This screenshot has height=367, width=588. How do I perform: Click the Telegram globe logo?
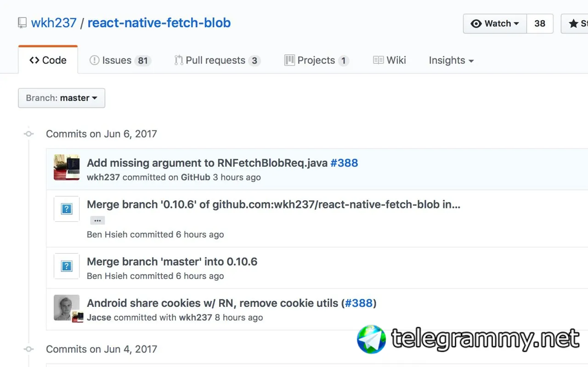coord(371,339)
